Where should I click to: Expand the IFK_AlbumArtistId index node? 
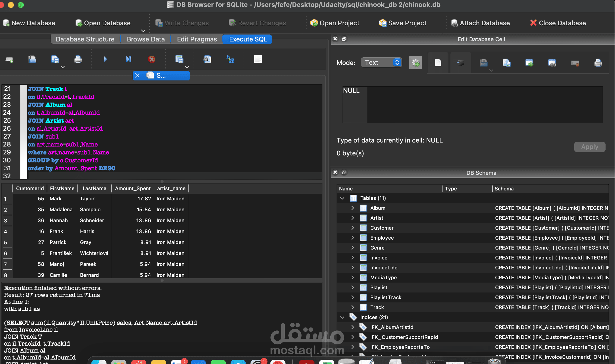point(352,327)
